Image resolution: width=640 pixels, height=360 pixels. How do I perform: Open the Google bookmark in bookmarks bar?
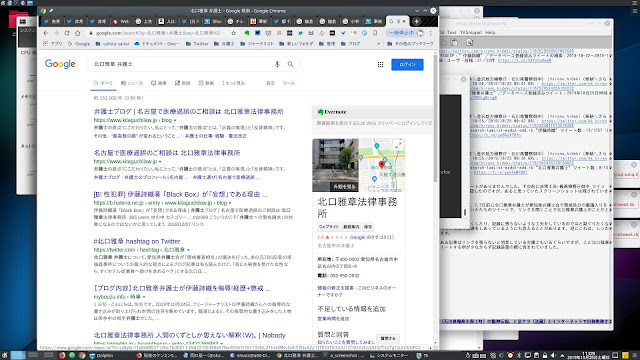(79, 43)
